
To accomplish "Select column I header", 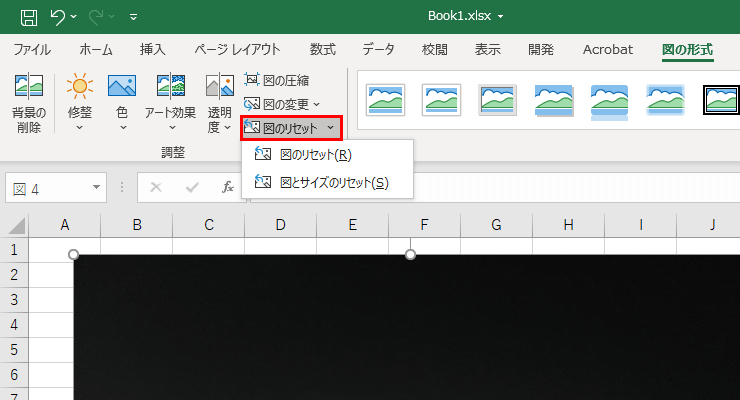I will pyautogui.click(x=640, y=225).
